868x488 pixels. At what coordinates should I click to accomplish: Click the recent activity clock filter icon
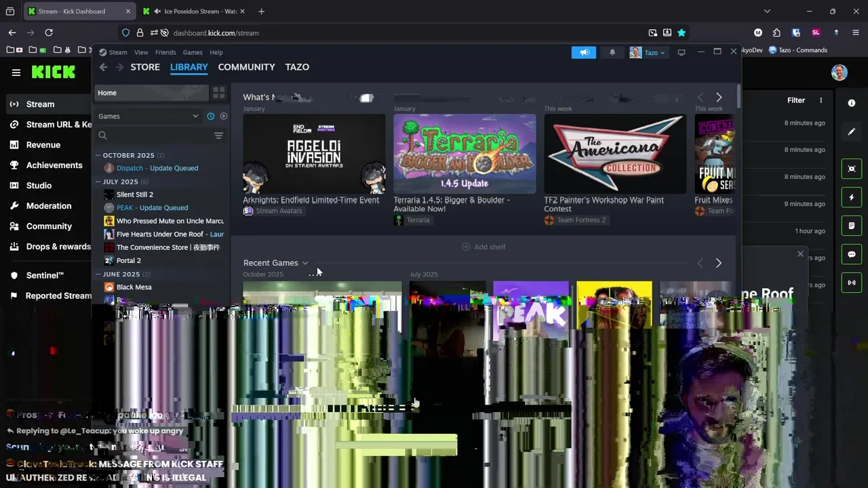tap(211, 116)
